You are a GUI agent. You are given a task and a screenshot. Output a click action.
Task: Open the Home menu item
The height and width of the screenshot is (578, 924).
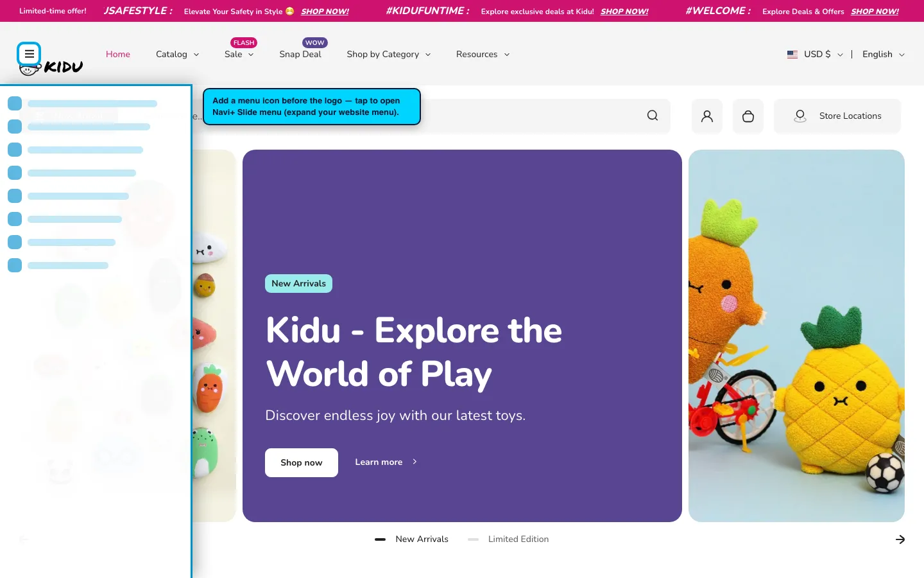118,55
